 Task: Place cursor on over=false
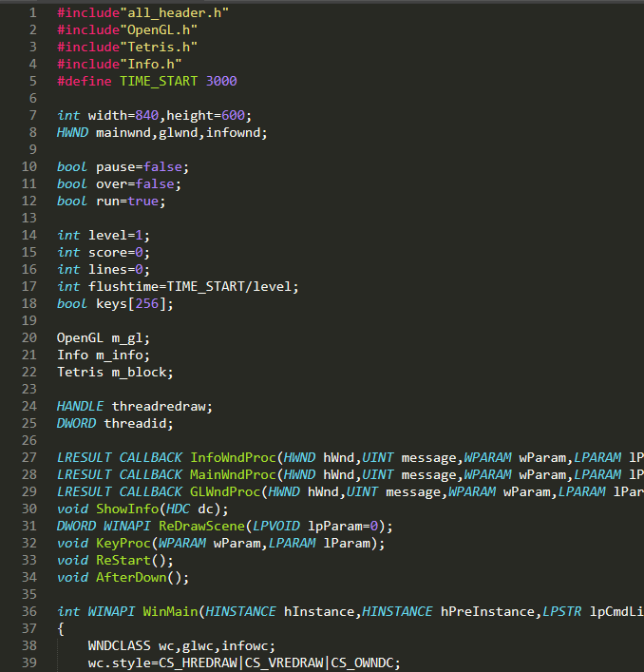pyautogui.click(x=139, y=184)
